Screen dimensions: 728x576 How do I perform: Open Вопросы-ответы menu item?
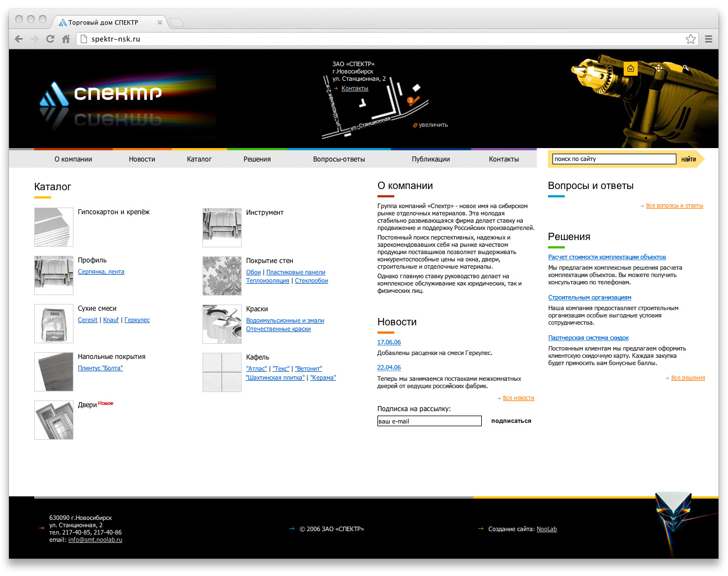pos(339,159)
